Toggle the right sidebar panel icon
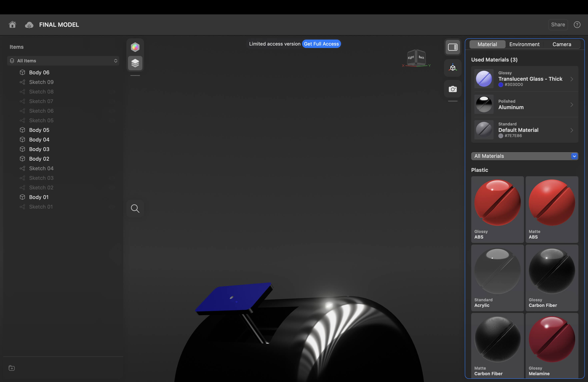This screenshot has height=382, width=588. [x=453, y=47]
